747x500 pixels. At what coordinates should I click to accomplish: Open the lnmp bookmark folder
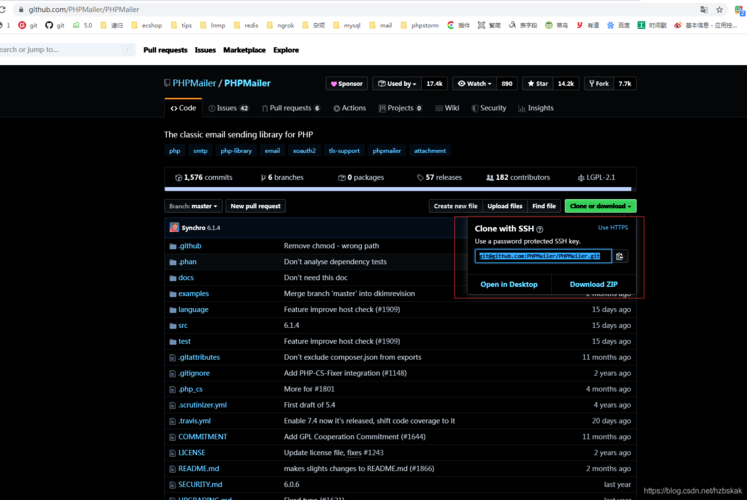click(213, 25)
